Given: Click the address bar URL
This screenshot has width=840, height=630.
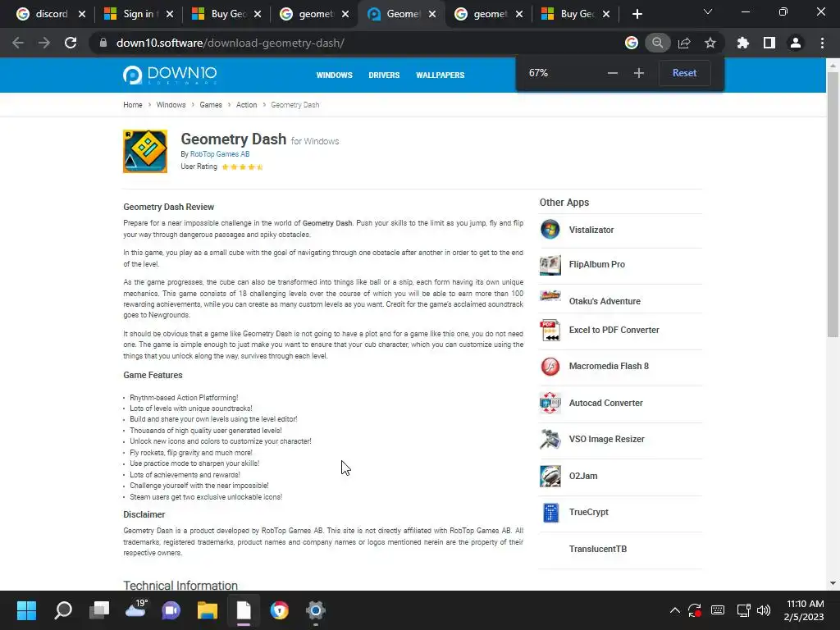Looking at the screenshot, I should point(231,43).
